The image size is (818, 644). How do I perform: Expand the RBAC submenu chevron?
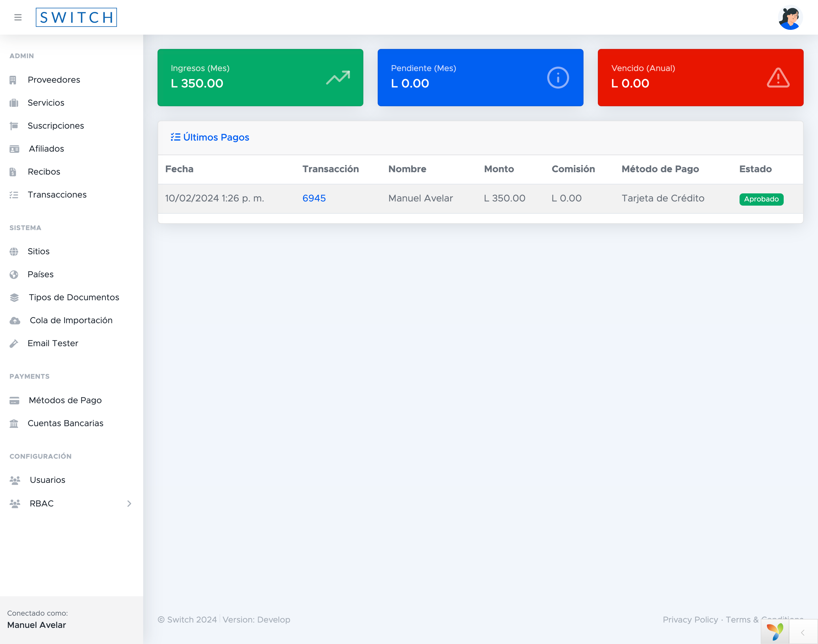[129, 504]
